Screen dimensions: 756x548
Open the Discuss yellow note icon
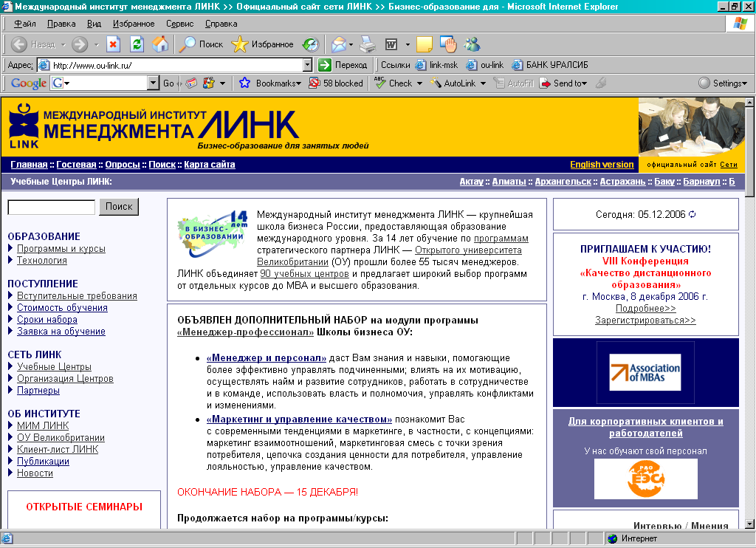pos(425,44)
